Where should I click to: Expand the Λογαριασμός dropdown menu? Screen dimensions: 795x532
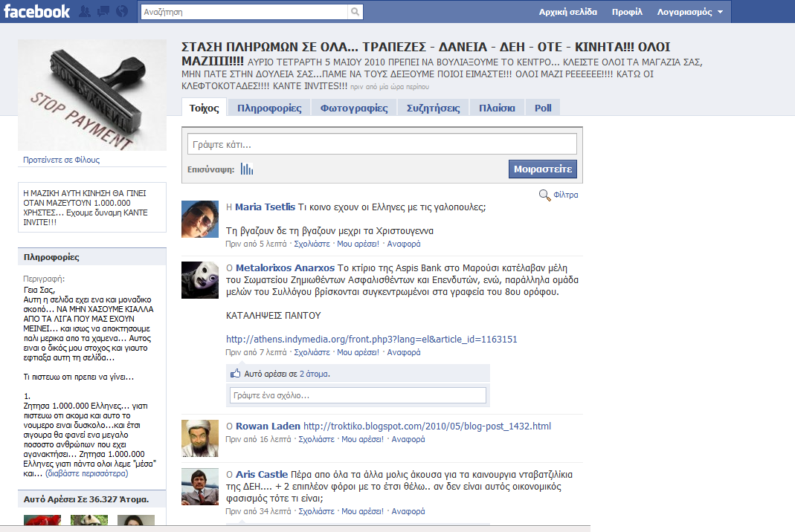690,12
